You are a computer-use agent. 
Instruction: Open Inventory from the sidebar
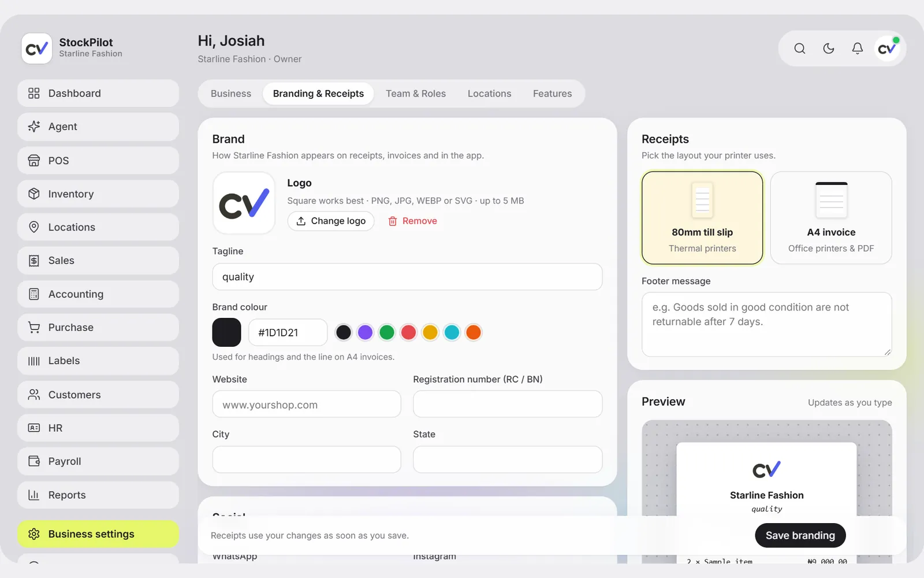[x=98, y=194]
